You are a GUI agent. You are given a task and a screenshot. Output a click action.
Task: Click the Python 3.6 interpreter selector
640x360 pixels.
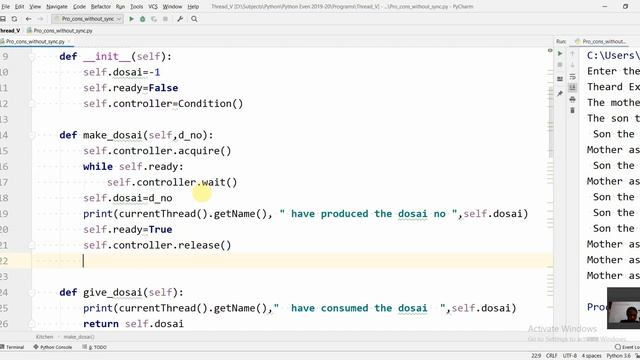[618, 356]
